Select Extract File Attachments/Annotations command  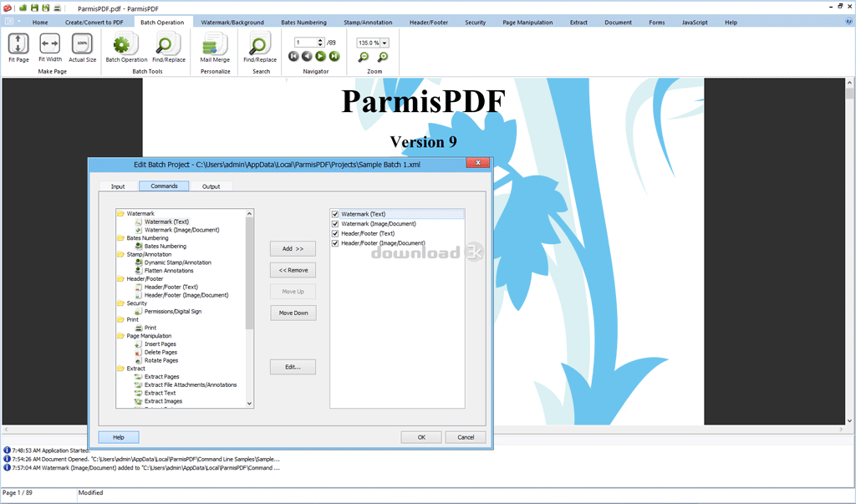click(191, 385)
